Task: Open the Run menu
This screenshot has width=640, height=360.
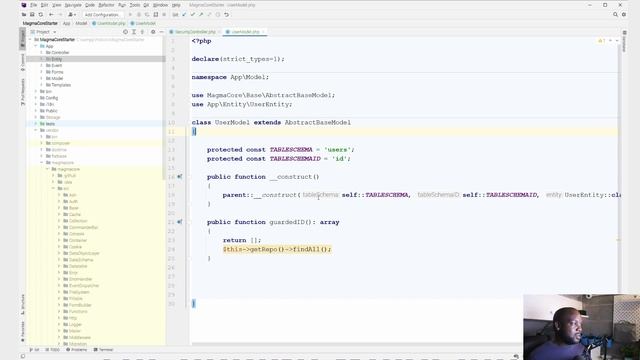Action: pyautogui.click(x=122, y=5)
